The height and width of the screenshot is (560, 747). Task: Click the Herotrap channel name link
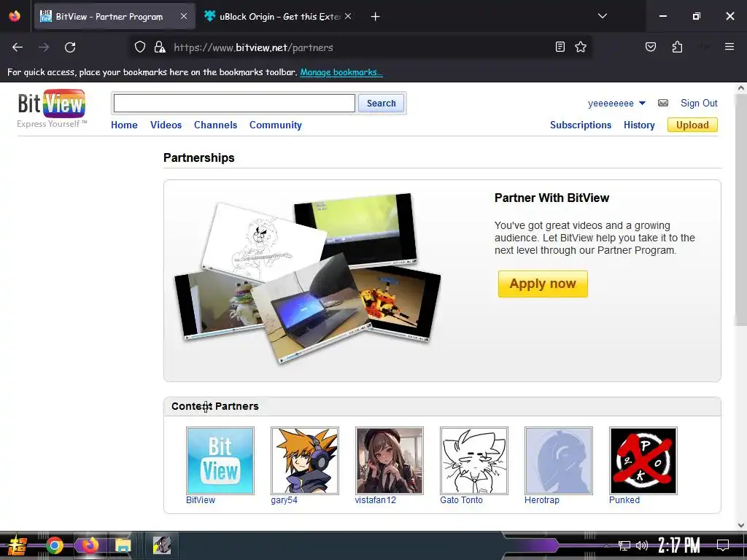542,500
